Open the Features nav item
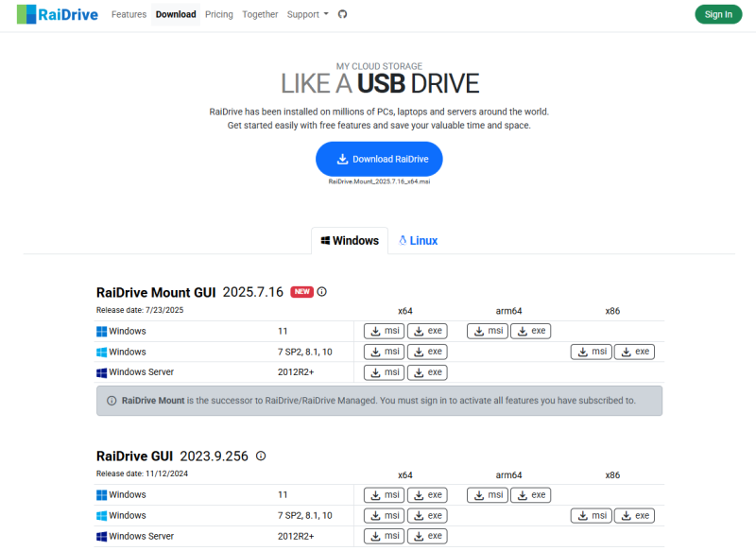This screenshot has width=756, height=551. pyautogui.click(x=129, y=14)
